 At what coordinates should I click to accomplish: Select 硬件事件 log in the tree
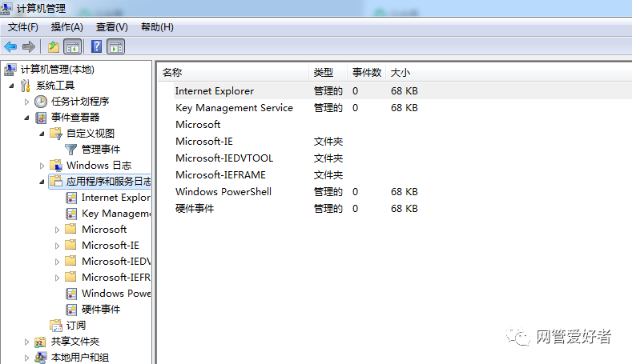pos(101,310)
